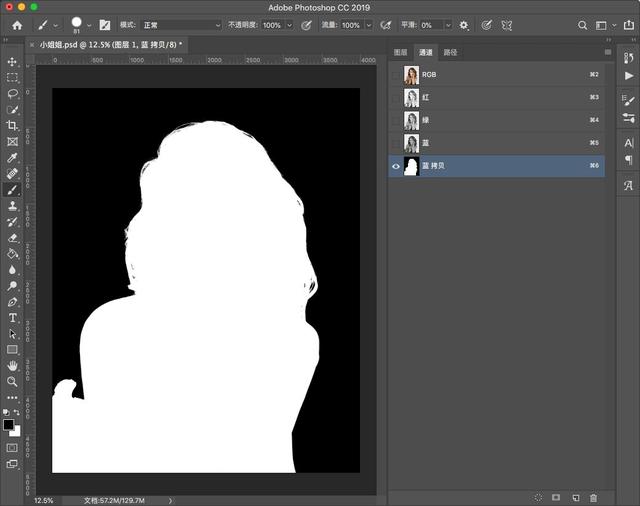This screenshot has width=640, height=506.
Task: Click the foreground color swatch
Action: [9, 425]
